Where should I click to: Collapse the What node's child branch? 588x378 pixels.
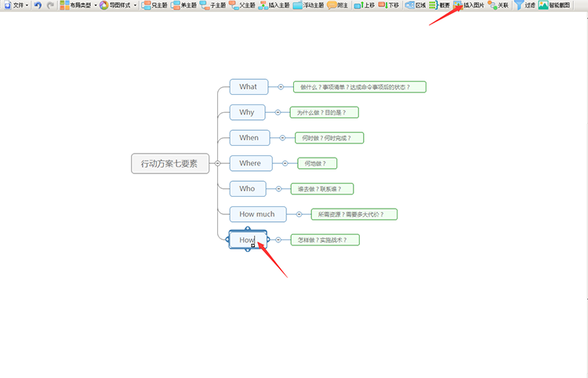click(x=280, y=87)
